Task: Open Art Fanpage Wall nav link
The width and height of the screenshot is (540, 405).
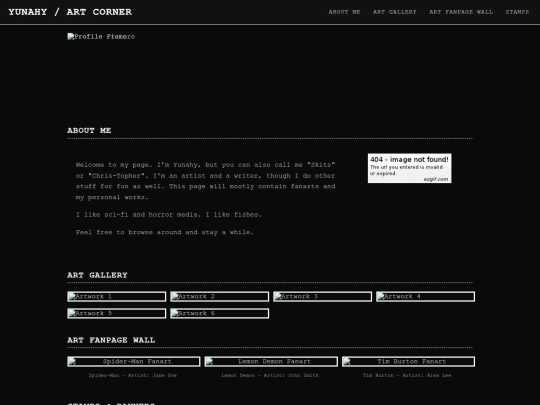Action: pyautogui.click(x=461, y=12)
